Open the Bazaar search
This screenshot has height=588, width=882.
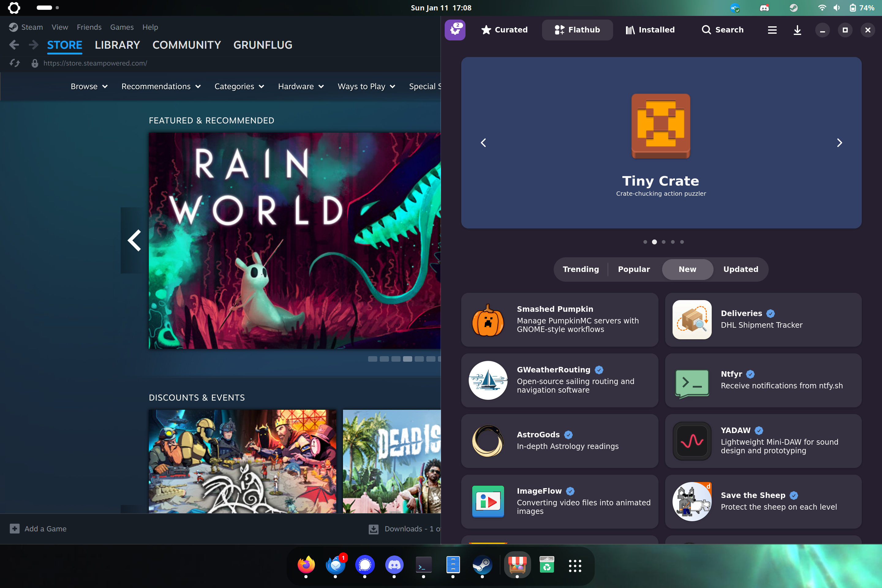coord(722,30)
